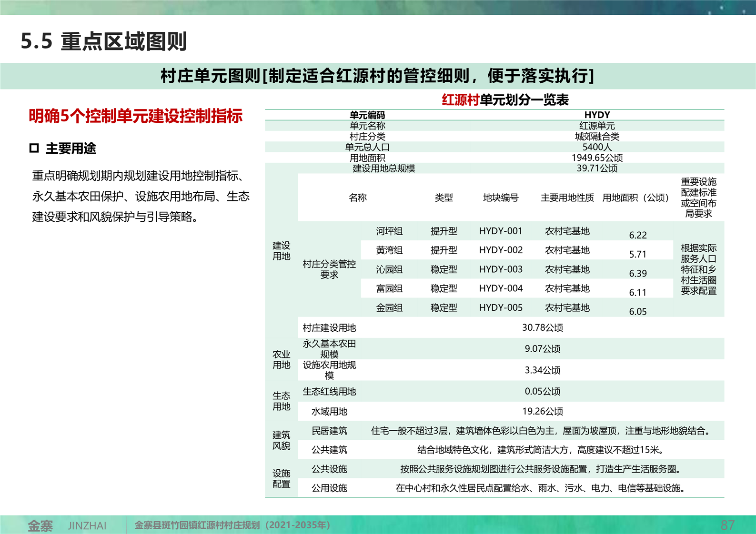The height and width of the screenshot is (534, 756).
Task: Select the 河坪组 name cell
Action: pos(389,231)
